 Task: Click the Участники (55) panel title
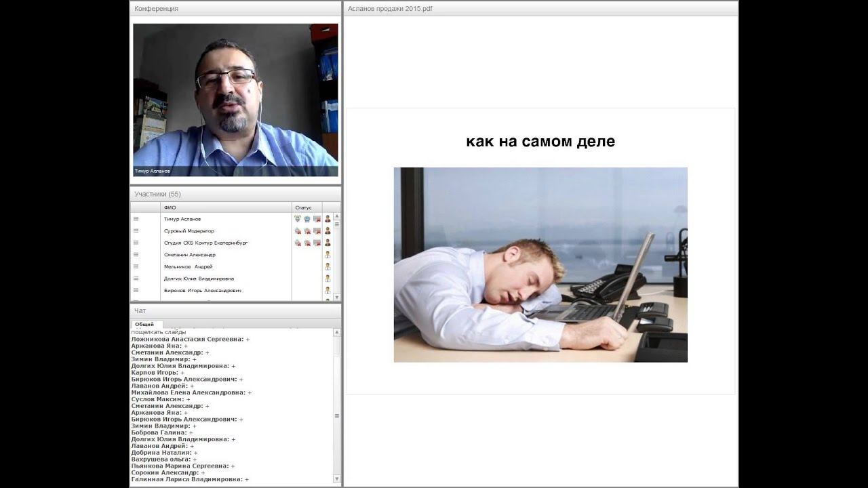(x=158, y=194)
